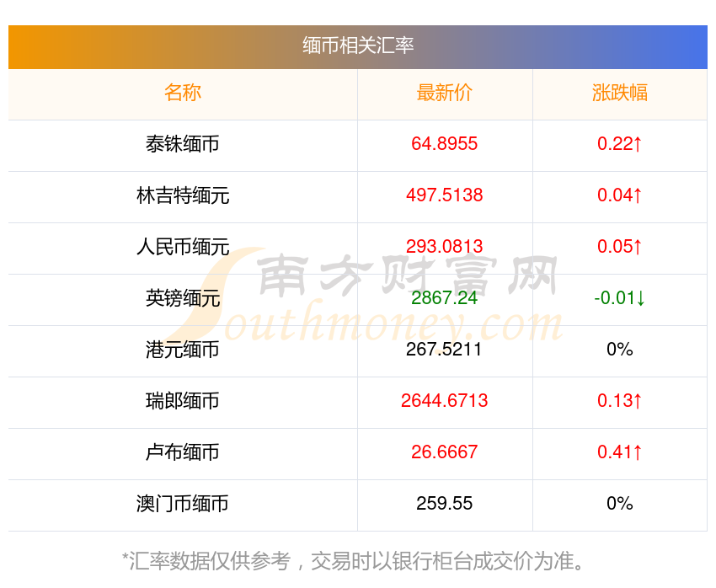The width and height of the screenshot is (716, 588).
Task: Click the 名称 column header
Action: coord(183,93)
